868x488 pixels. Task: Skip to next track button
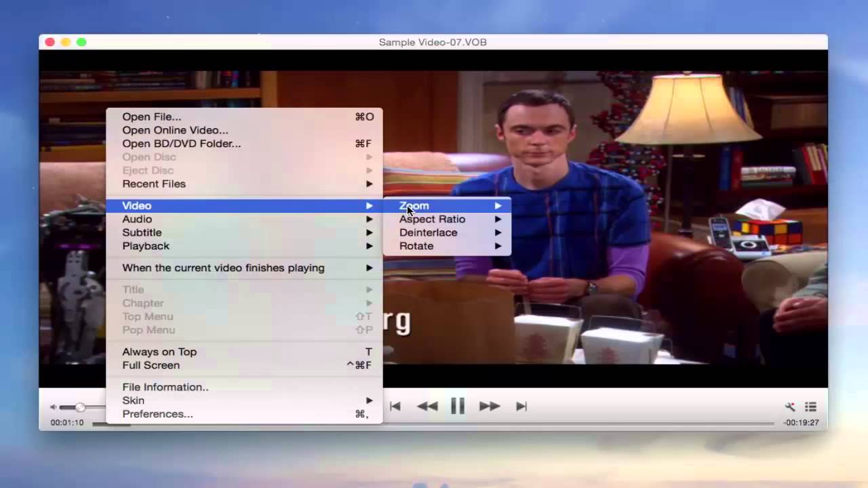(x=521, y=406)
